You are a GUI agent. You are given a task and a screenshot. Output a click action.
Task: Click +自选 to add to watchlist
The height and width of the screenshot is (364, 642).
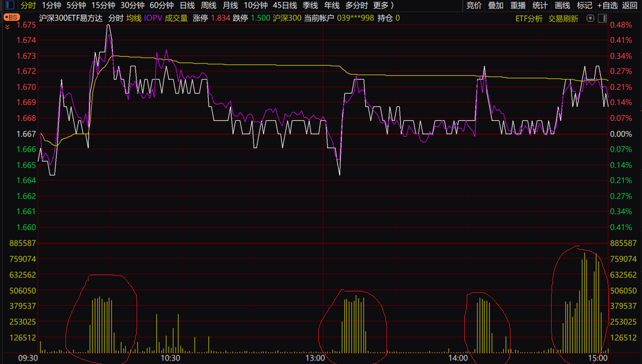[x=607, y=6]
